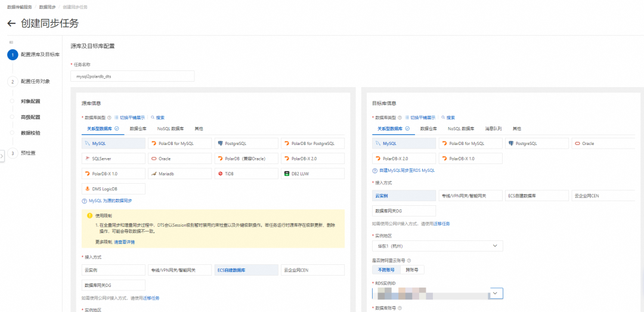Open source NoSQL 数据库 tab
Image resolution: width=644 pixels, height=312 pixels.
point(171,129)
